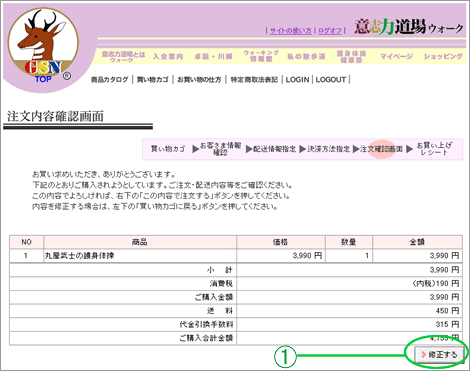This screenshot has width=470, height=371.
Task: Click the price cell 3,990 円 under 価格
Action: click(x=281, y=256)
